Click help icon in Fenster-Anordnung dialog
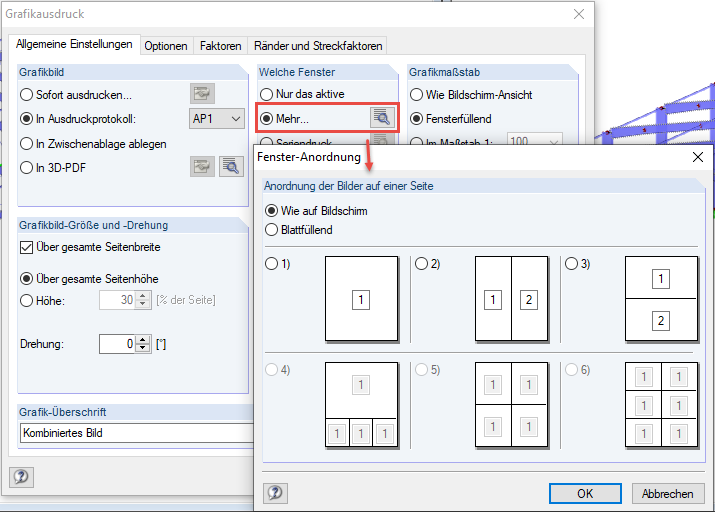The image size is (715, 512). coord(275,493)
